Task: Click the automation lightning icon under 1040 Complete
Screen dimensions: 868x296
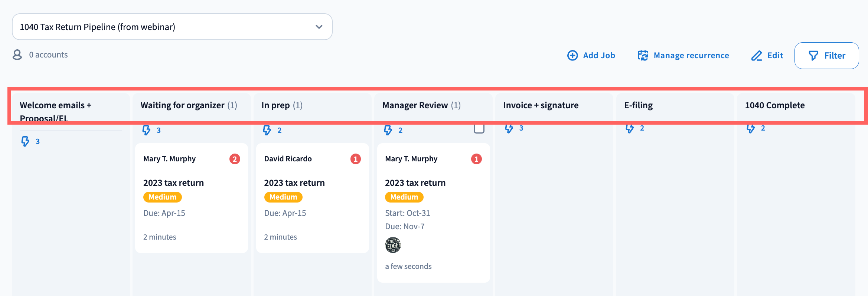Action: pyautogui.click(x=751, y=128)
